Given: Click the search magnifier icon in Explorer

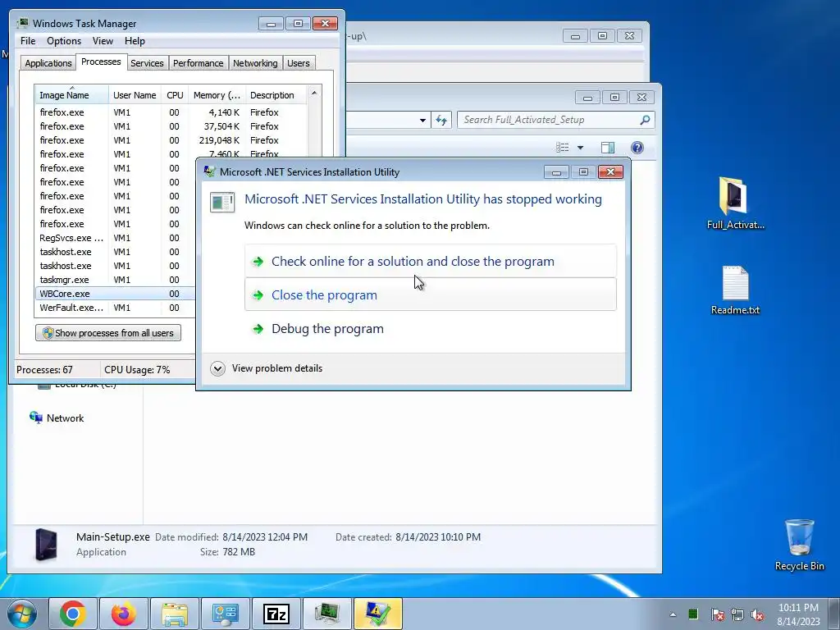Looking at the screenshot, I should 645,120.
